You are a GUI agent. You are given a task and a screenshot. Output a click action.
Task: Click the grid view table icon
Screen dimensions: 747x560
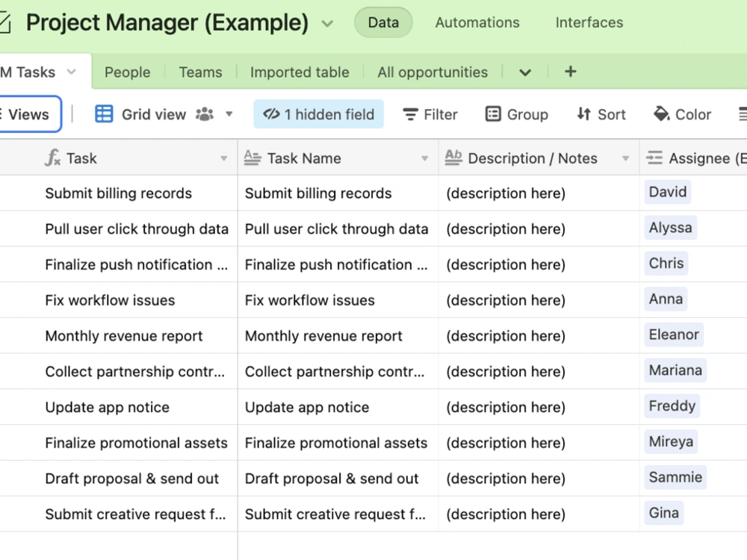(x=104, y=114)
